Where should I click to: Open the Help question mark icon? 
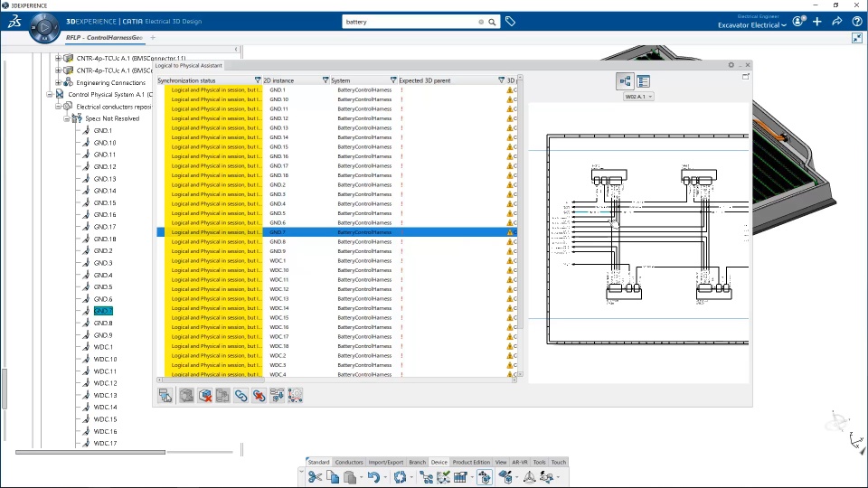[x=857, y=22]
